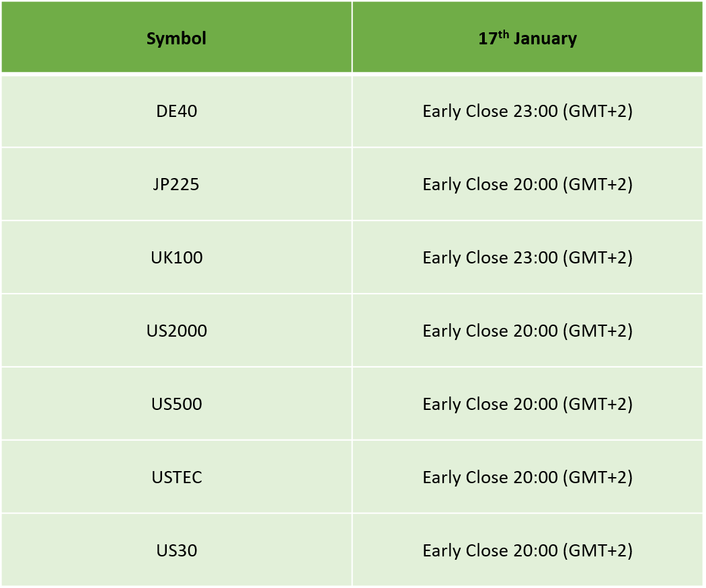Click the GMT+2 text in DE40 row
Screen dimensions: 706x588
[x=598, y=111]
